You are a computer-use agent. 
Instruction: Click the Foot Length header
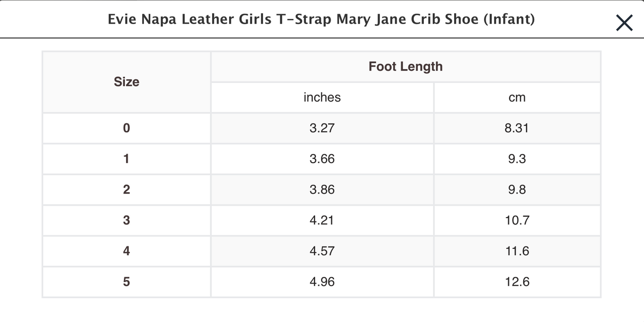coord(406,66)
